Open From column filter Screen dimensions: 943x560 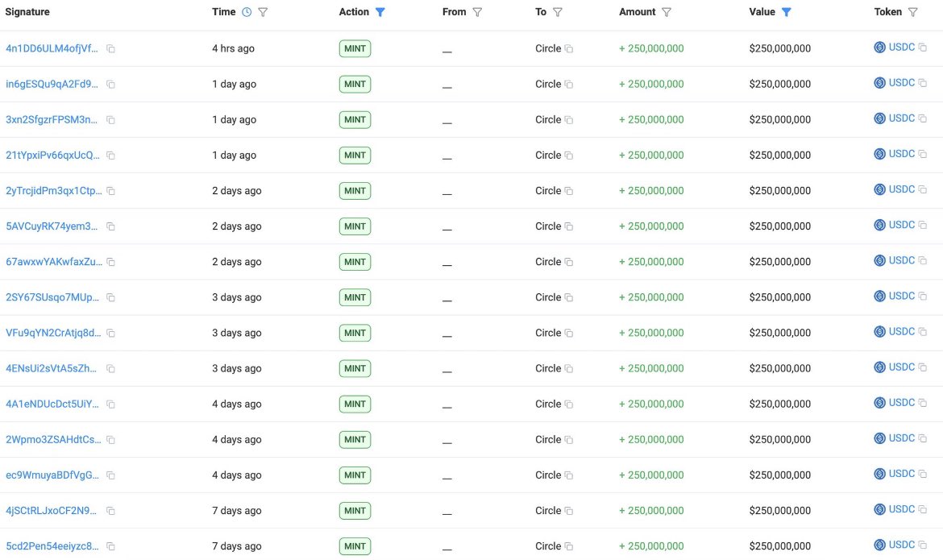pyautogui.click(x=477, y=12)
